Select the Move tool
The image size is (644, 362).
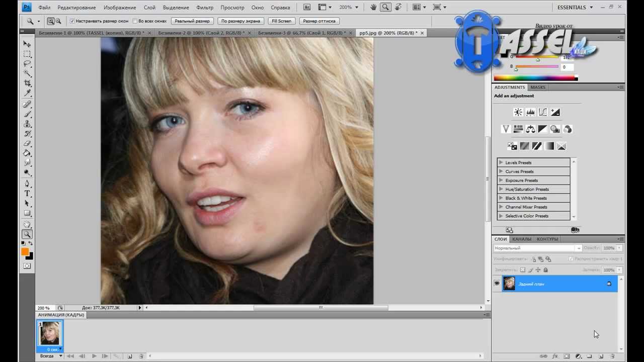point(27,44)
